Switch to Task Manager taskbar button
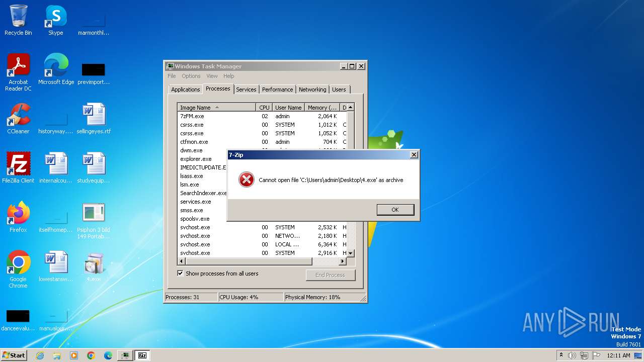This screenshot has height=362, width=644. click(125, 355)
